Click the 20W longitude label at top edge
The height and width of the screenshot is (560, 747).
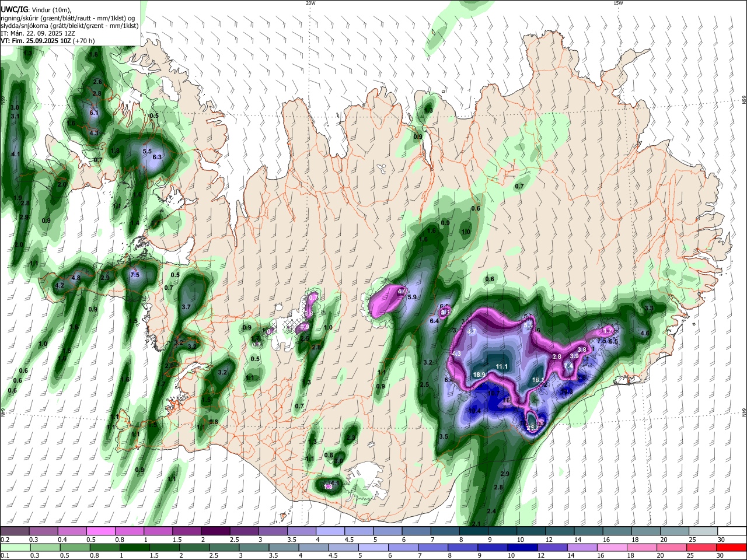[x=310, y=3]
